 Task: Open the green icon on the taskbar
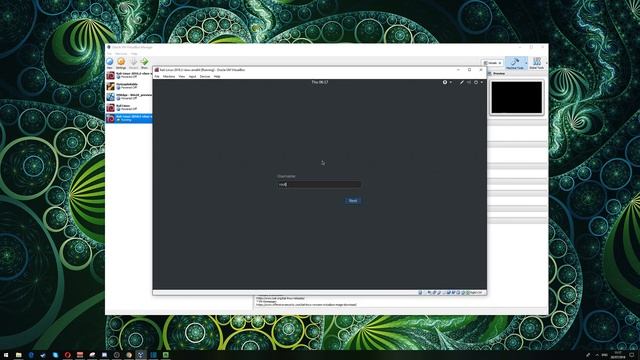[x=165, y=355]
